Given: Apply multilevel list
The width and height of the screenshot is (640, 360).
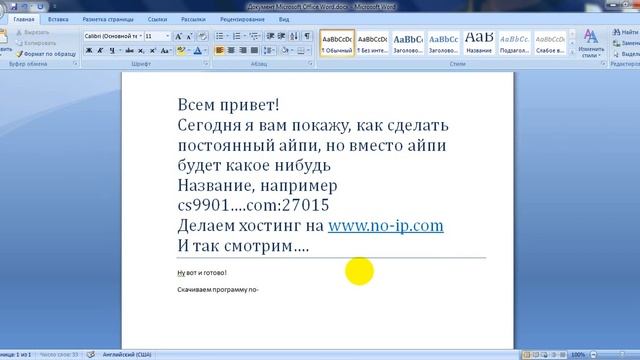Looking at the screenshot, I should (253, 36).
